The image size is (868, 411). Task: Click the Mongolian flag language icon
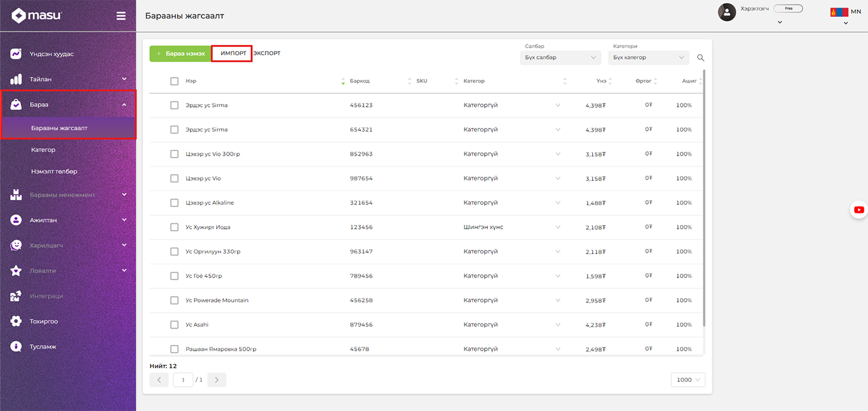[839, 12]
